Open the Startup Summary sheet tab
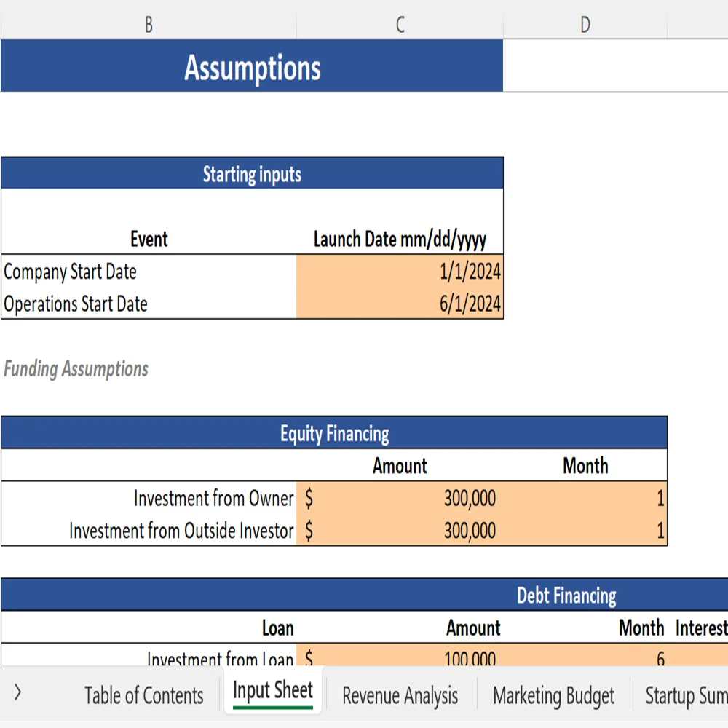 click(688, 695)
